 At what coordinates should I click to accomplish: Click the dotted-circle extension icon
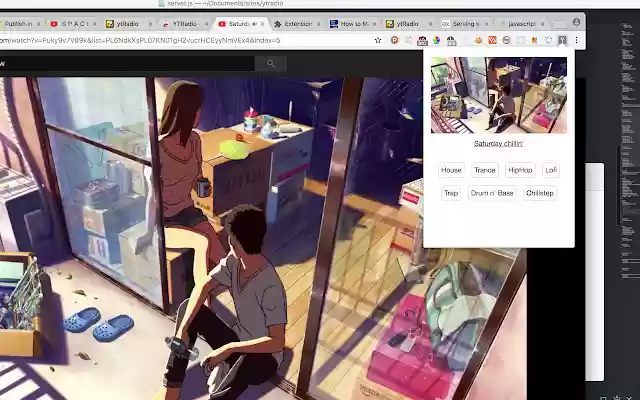point(548,40)
